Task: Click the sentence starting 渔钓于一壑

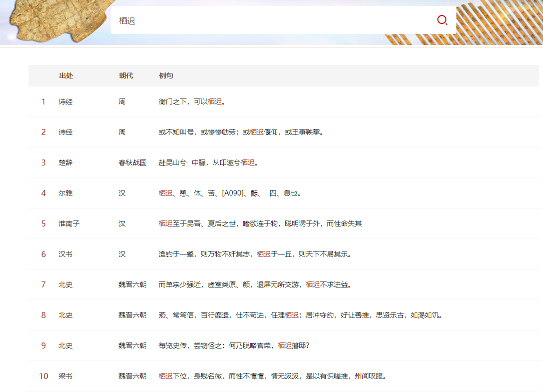Action: click(255, 254)
